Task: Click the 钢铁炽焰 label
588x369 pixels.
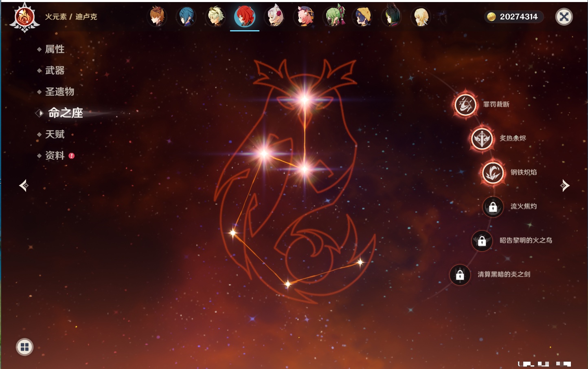Action: pos(524,172)
